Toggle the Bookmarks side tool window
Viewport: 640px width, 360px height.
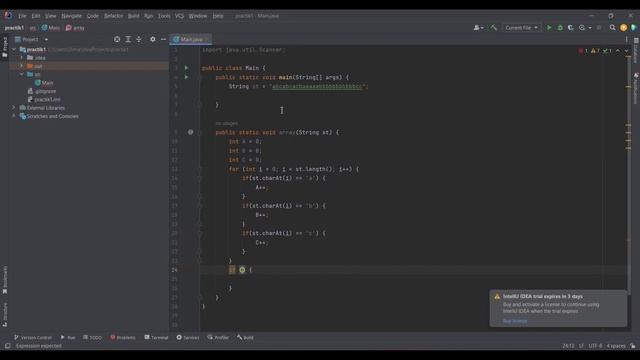pos(5,280)
